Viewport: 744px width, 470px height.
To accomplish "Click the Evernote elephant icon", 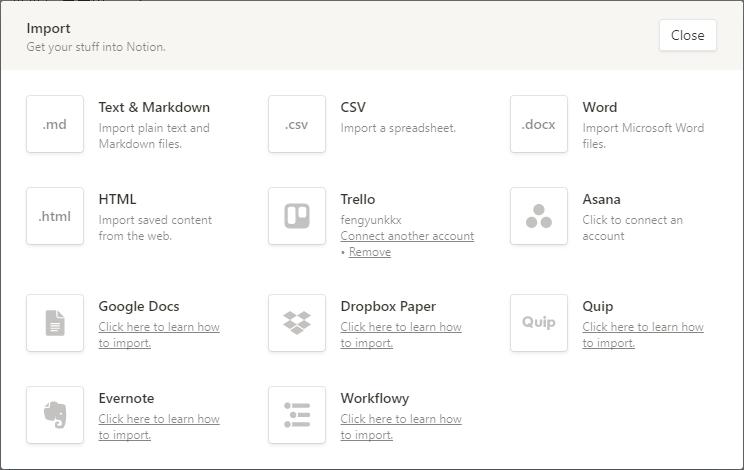I will click(x=55, y=415).
